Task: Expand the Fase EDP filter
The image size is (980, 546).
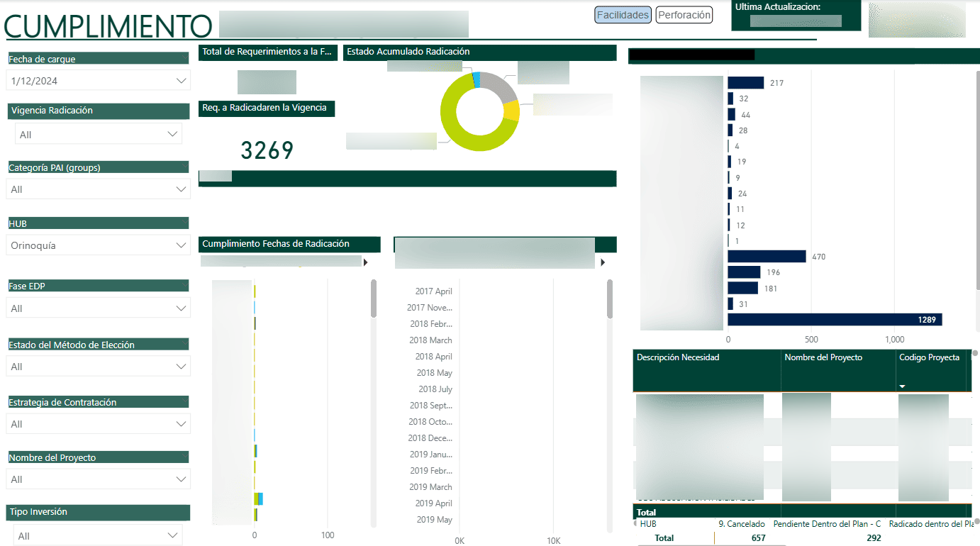Action: click(181, 308)
